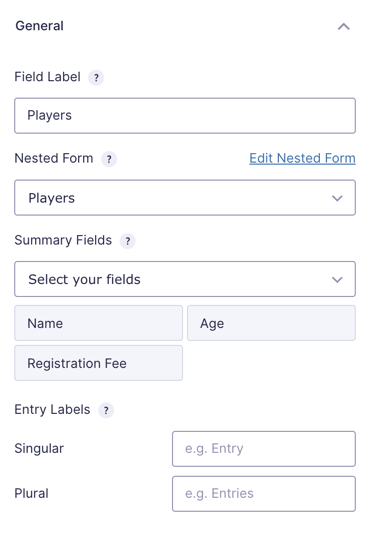Click the General section heading
Screen dimensions: 370x541
[x=39, y=26]
